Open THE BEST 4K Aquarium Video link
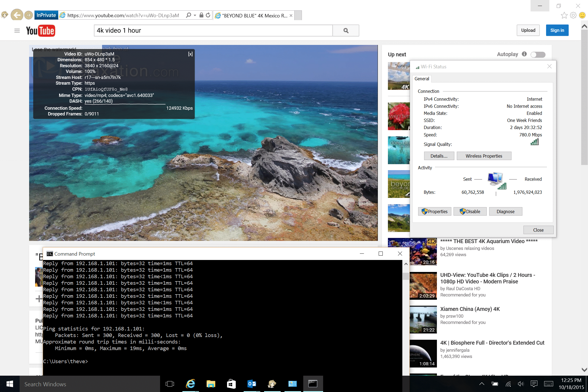The width and height of the screenshot is (588, 392). click(489, 241)
